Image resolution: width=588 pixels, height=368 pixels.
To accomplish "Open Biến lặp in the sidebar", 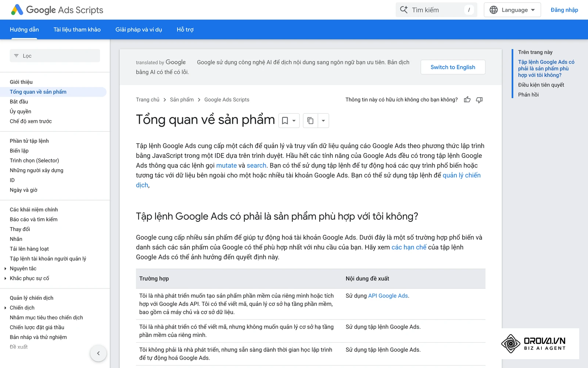I will pyautogui.click(x=19, y=151).
